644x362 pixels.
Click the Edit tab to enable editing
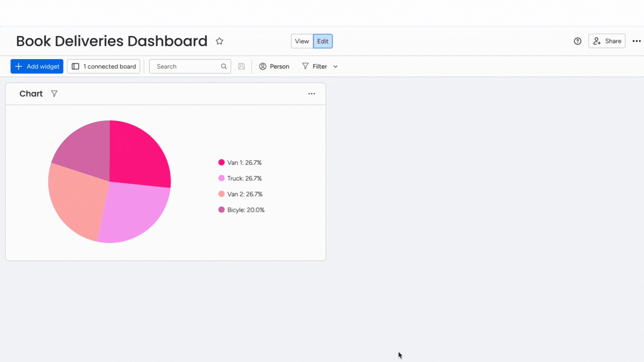pyautogui.click(x=323, y=41)
